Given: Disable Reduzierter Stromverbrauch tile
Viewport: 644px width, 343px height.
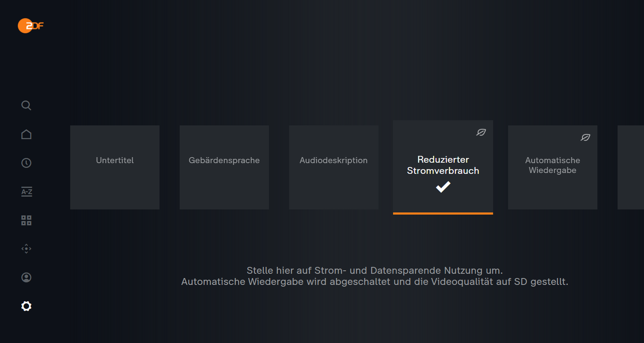Looking at the screenshot, I should pos(443,166).
